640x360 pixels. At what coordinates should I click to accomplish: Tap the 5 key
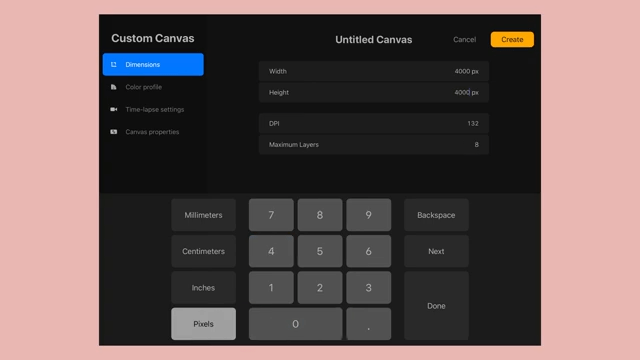pyautogui.click(x=320, y=251)
